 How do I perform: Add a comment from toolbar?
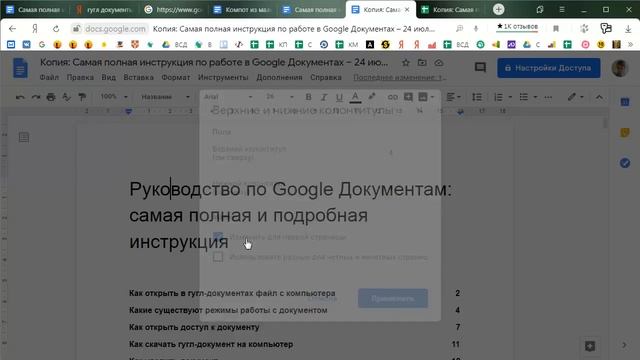[408, 97]
